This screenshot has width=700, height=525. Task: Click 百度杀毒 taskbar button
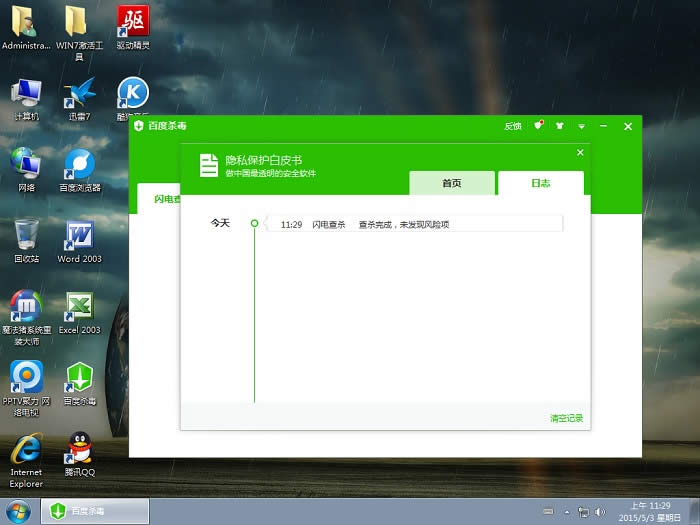click(x=95, y=511)
